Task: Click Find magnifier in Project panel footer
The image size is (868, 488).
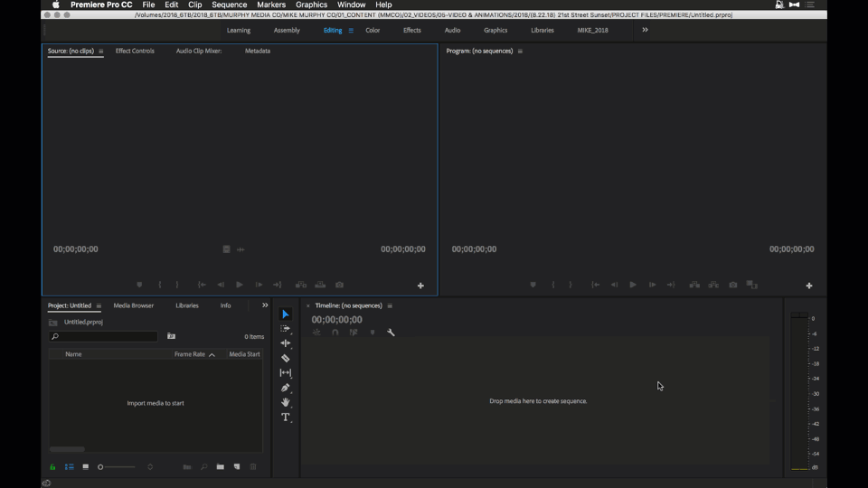Action: pos(203,467)
